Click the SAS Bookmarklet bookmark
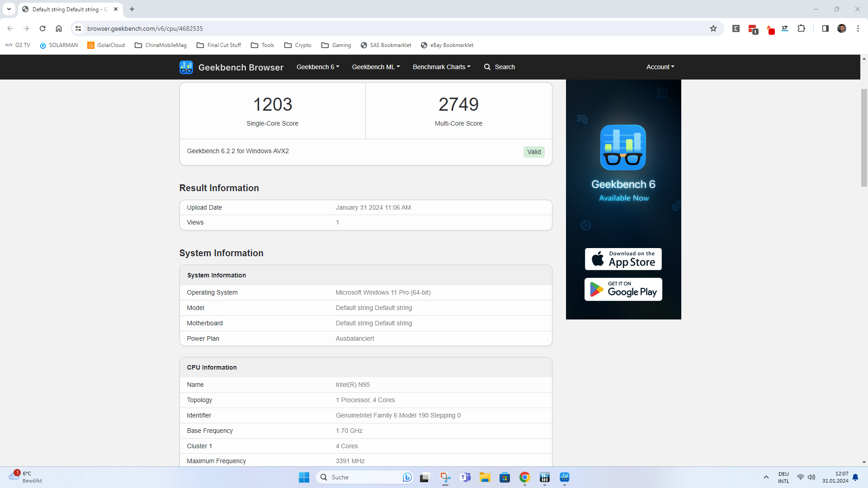This screenshot has height=488, width=868. click(386, 45)
